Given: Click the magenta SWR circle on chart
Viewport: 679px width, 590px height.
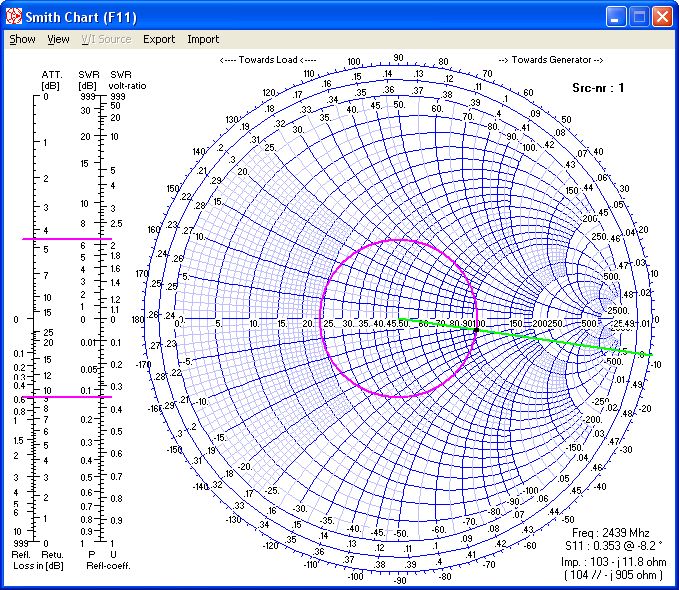Looking at the screenshot, I should coord(399,240).
